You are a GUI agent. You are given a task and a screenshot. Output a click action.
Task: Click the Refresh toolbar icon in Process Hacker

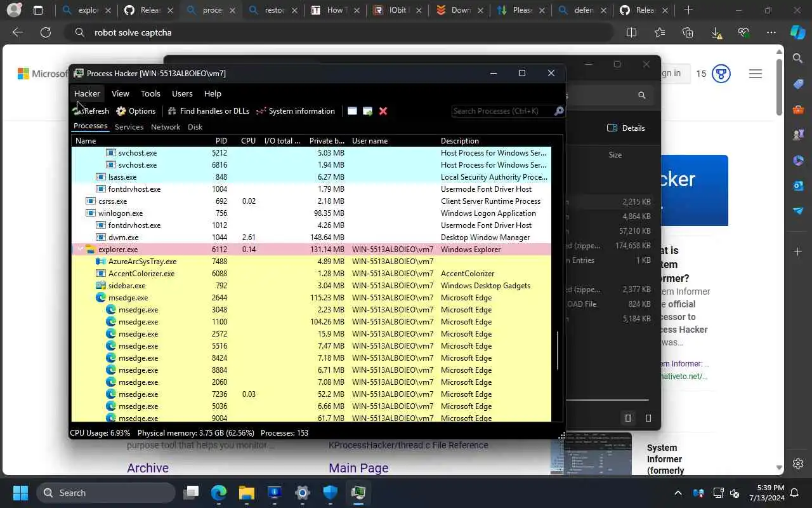[79, 111]
